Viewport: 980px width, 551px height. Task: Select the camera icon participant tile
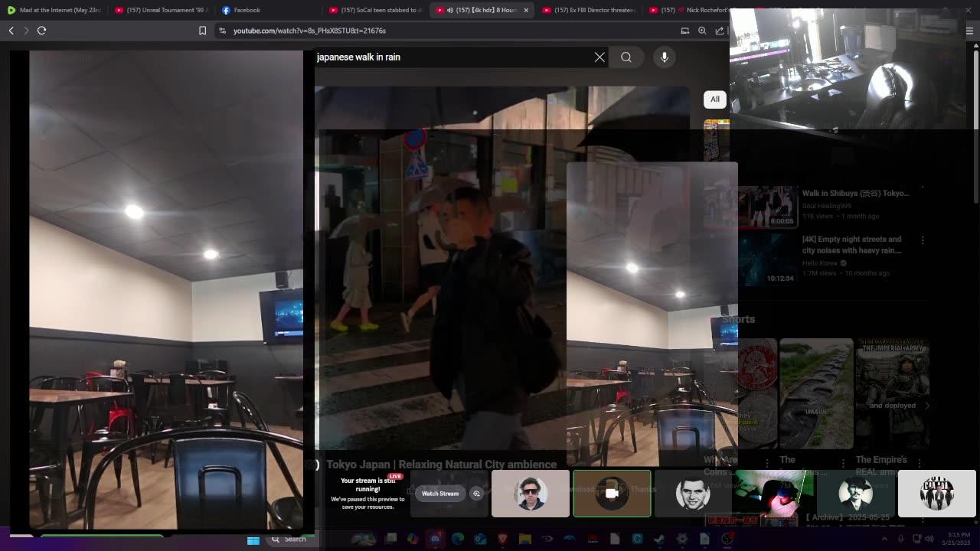tap(612, 494)
